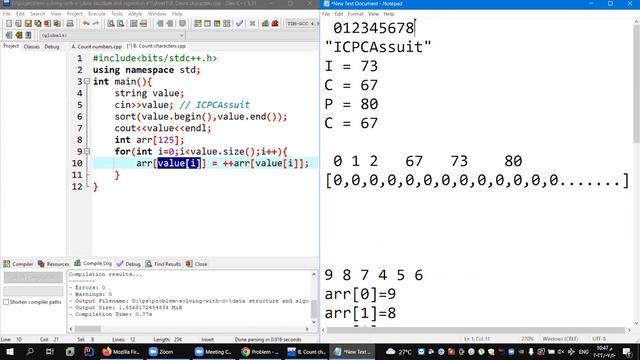Click the Insert snippet icon in second toolbar row
This screenshot has height=360, width=640.
(9, 35)
